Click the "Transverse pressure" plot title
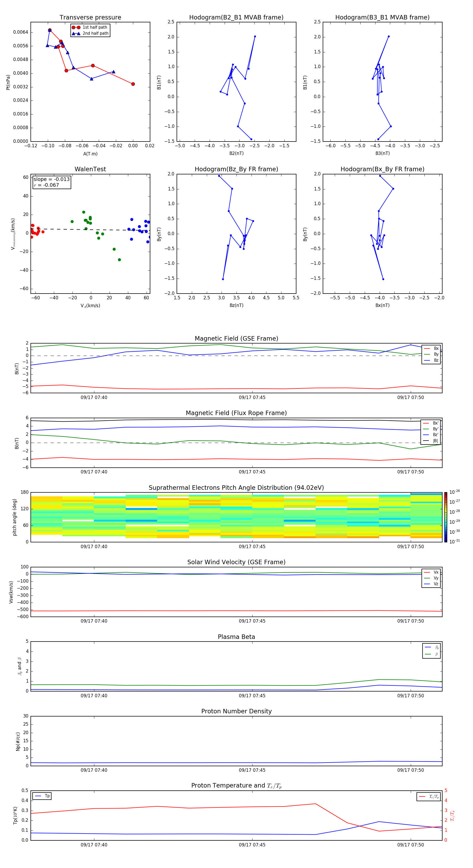This screenshot has width=473, height=868. pyautogui.click(x=90, y=18)
